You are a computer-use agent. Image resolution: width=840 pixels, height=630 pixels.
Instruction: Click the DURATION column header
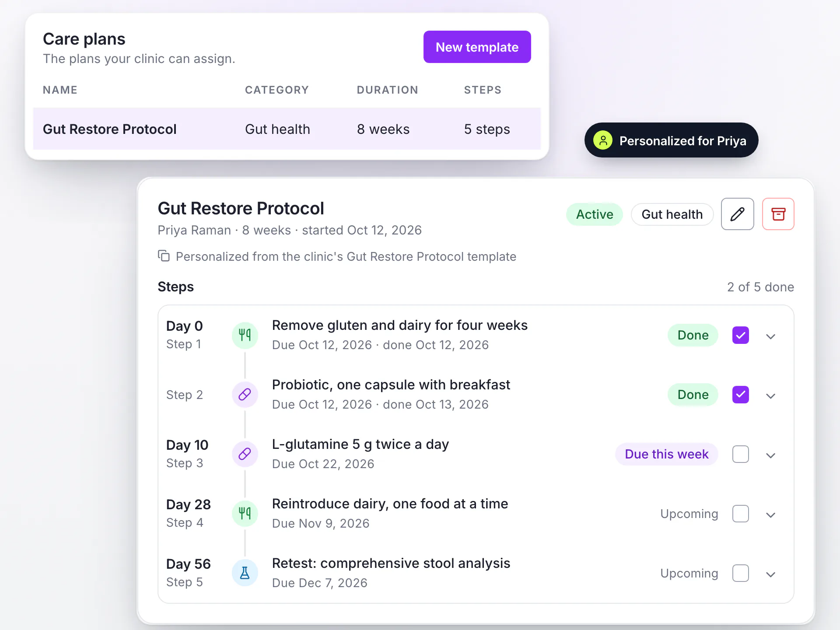click(x=388, y=90)
